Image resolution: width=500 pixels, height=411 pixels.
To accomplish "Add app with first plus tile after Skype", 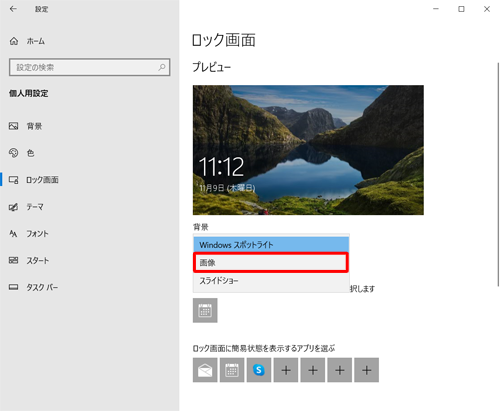I will pos(286,370).
